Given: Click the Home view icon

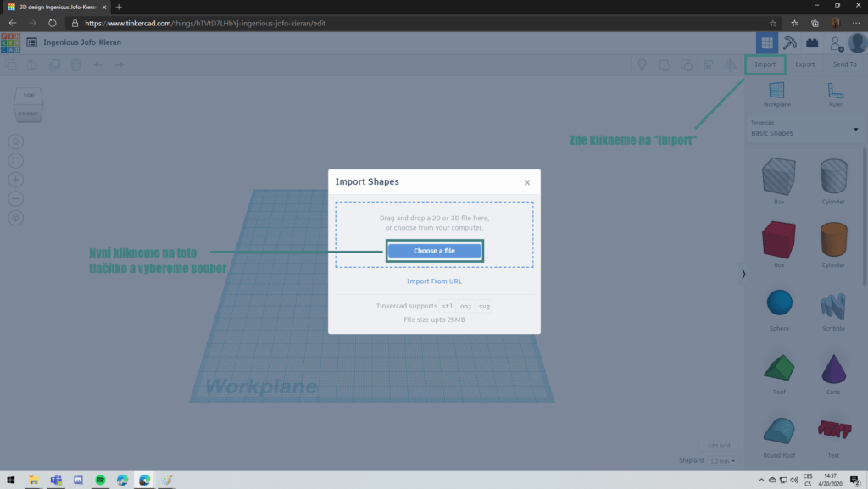Looking at the screenshot, I should coord(16,141).
